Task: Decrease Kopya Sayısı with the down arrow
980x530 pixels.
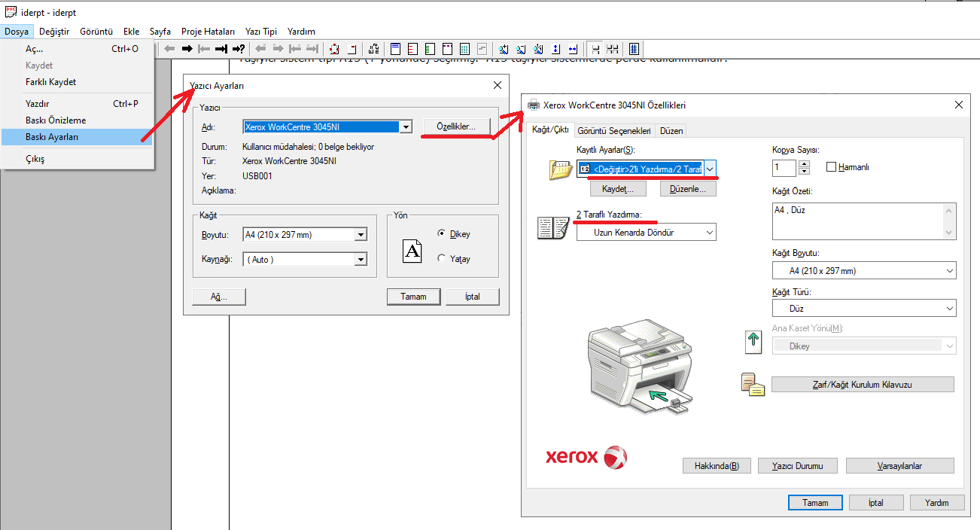Action: tap(805, 172)
